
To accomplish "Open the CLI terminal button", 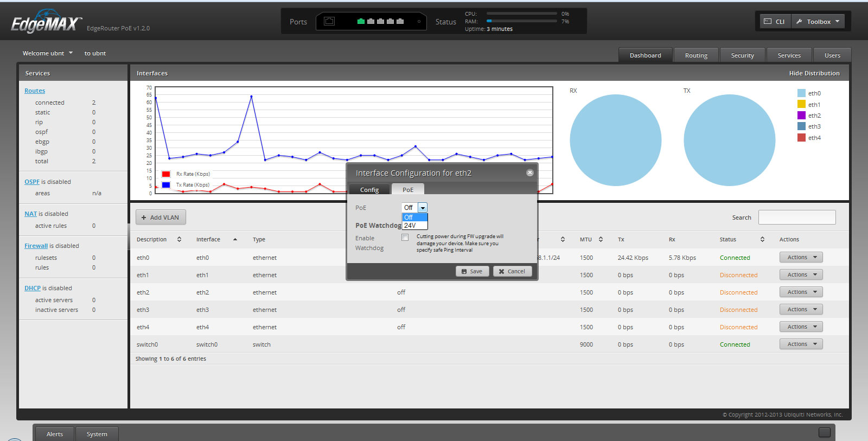I will pos(774,22).
